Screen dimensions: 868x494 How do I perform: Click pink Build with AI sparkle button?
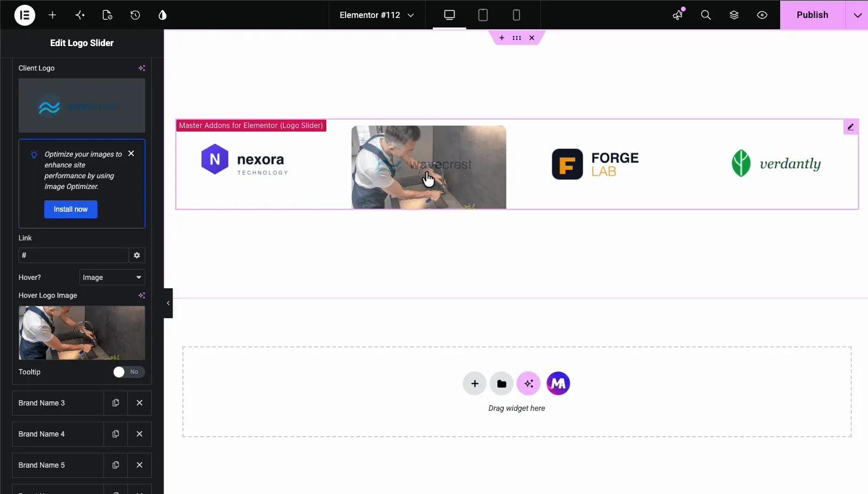click(x=528, y=384)
